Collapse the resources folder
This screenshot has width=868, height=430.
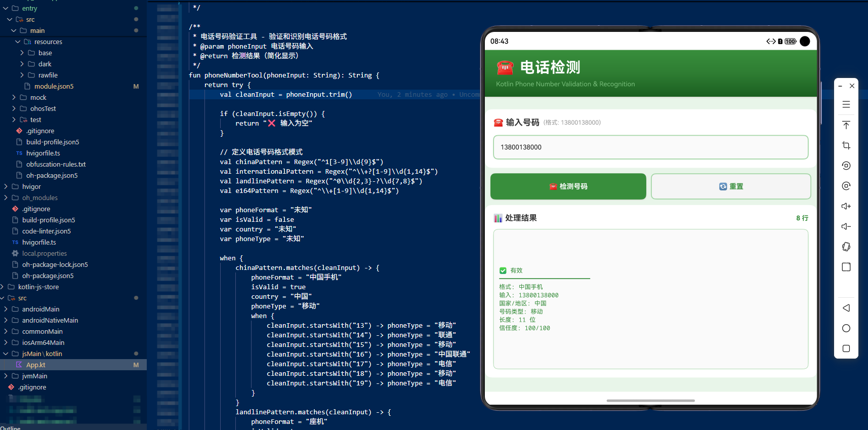tap(18, 42)
